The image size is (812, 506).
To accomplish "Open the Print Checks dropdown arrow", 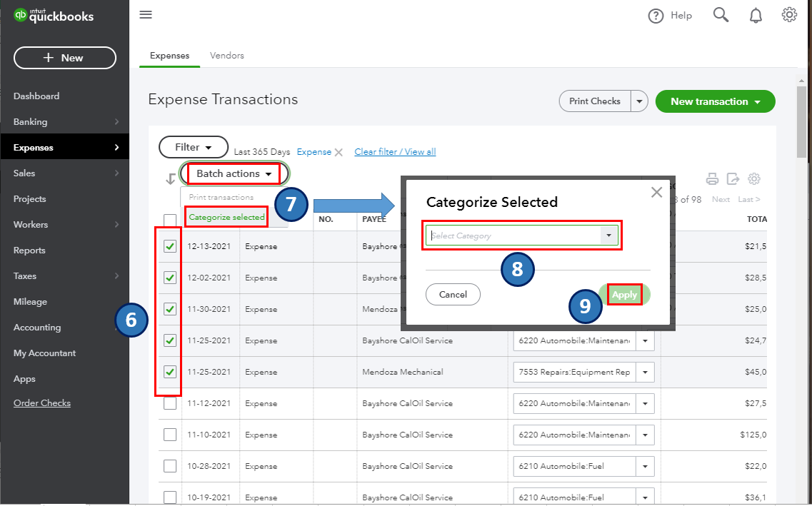I will tap(640, 101).
